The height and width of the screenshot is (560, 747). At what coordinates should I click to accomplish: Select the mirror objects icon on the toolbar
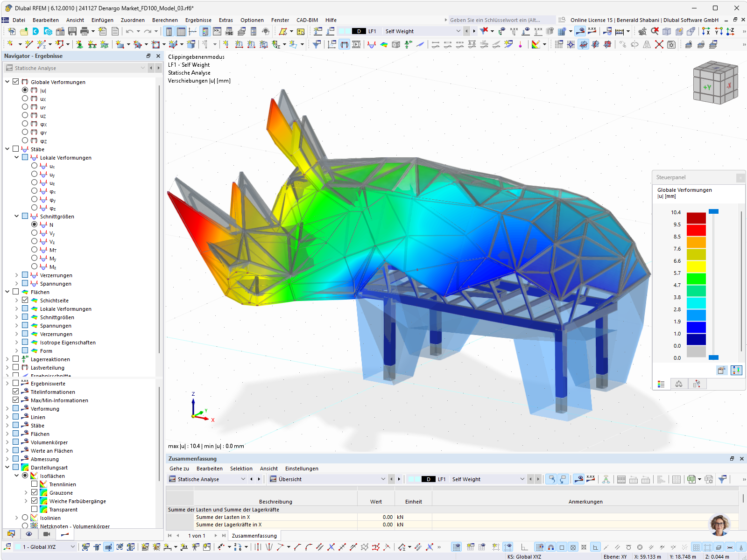647,45
